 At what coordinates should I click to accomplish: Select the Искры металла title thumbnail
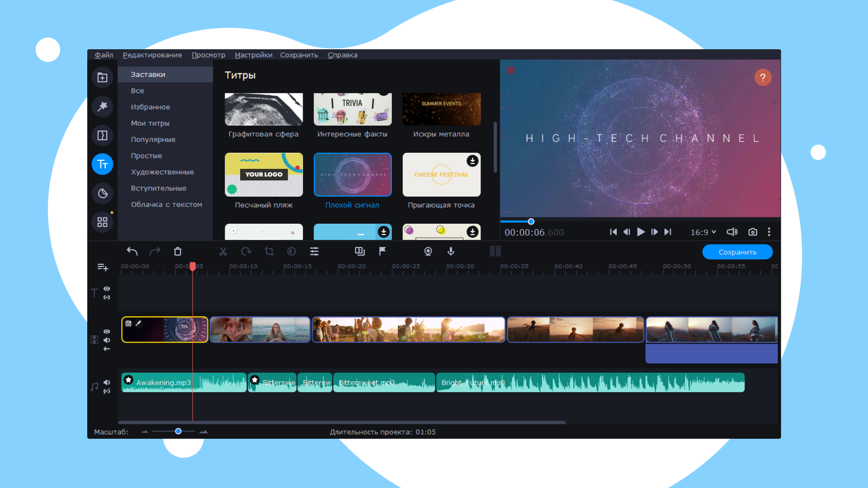(x=441, y=109)
